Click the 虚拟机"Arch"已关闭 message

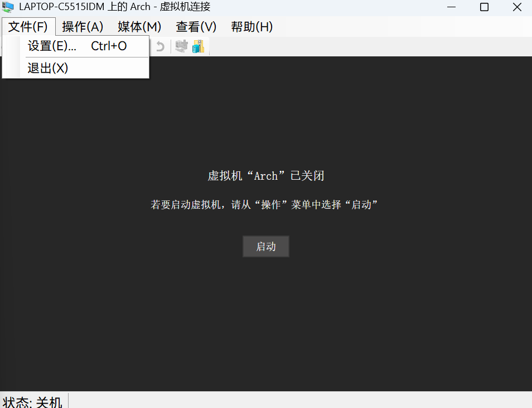(x=266, y=176)
